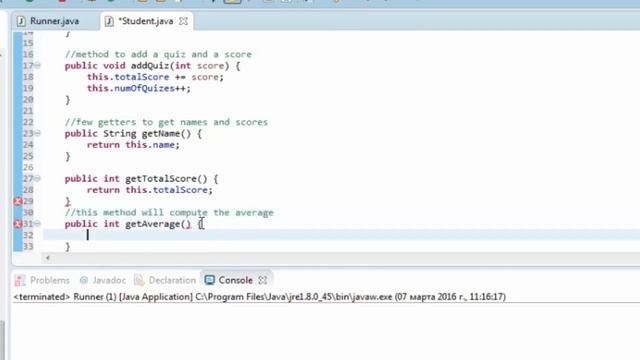Click the terminated Runner (1) console status line
This screenshot has width=640, height=360.
[260, 297]
